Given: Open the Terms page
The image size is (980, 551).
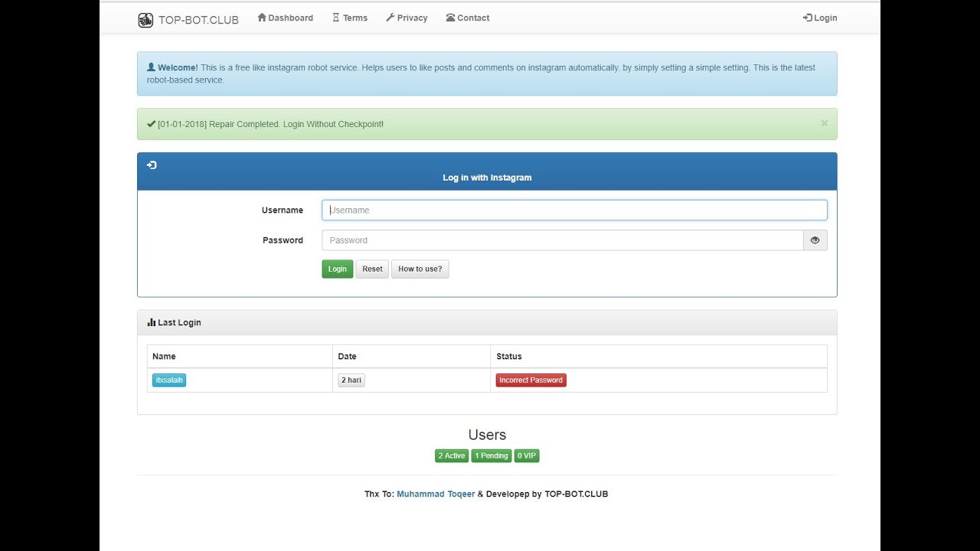Looking at the screenshot, I should (x=350, y=18).
